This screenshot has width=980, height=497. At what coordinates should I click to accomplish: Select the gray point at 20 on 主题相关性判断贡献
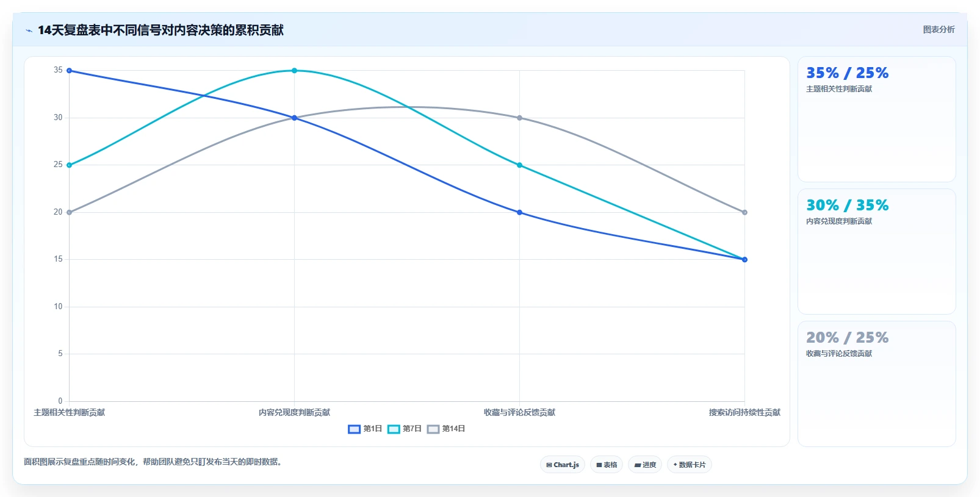tap(69, 212)
